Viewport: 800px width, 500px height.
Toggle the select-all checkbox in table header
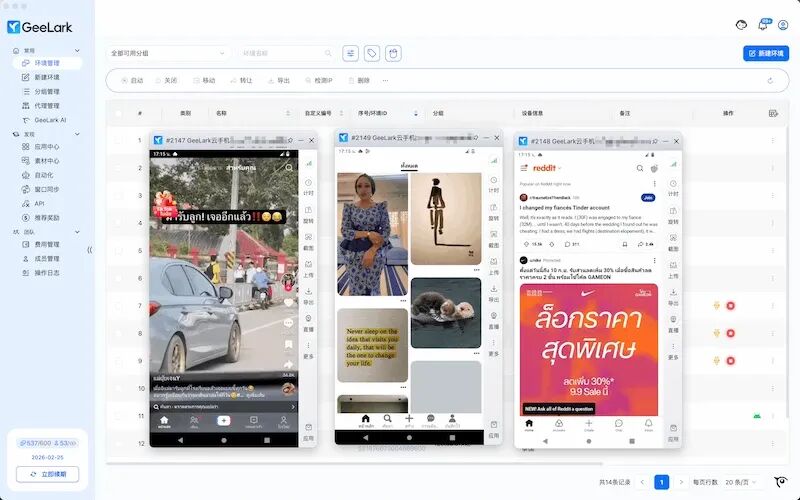coord(118,113)
